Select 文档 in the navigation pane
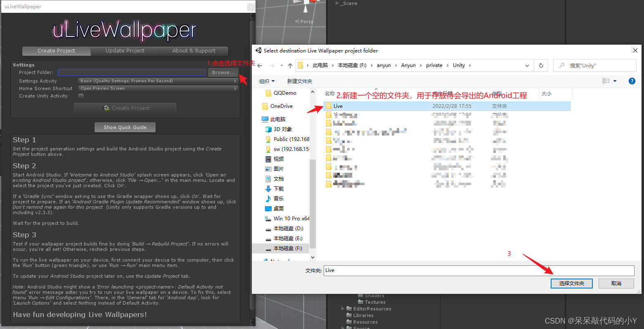 pos(278,179)
